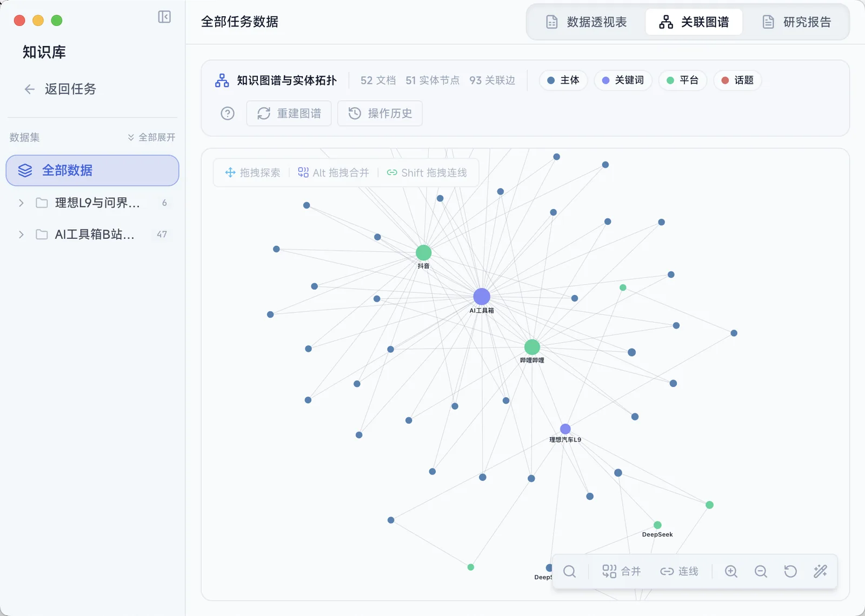Screen dimensions: 865x616
Task: Open the 研究报告 tab
Action: (x=796, y=22)
